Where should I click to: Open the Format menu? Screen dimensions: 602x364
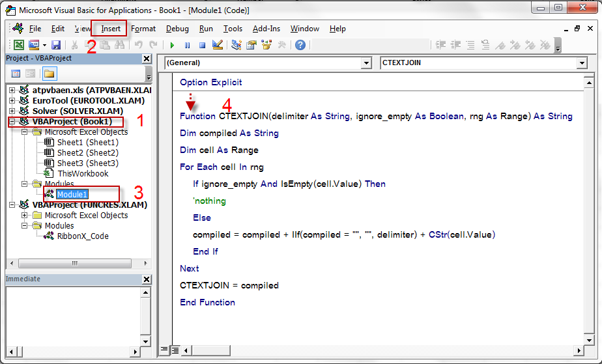143,29
